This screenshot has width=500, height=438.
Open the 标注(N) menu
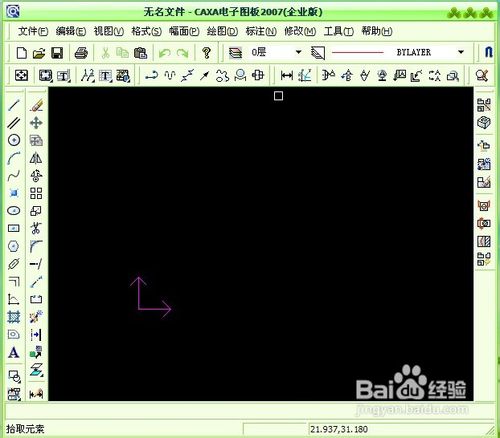[261, 31]
